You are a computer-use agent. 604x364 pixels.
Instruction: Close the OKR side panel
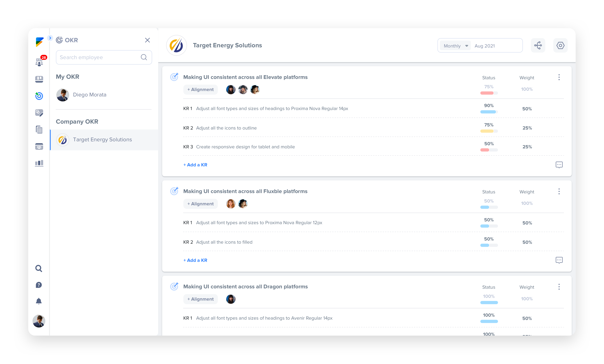(147, 40)
